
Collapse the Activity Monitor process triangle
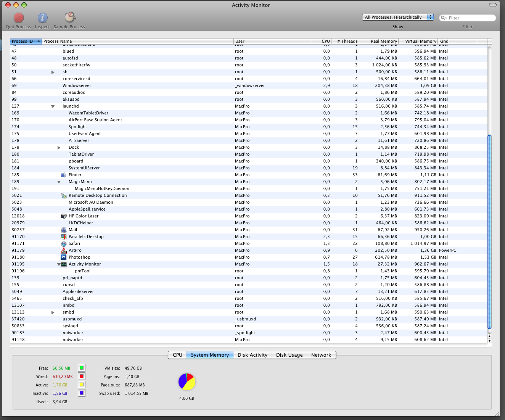click(59, 264)
